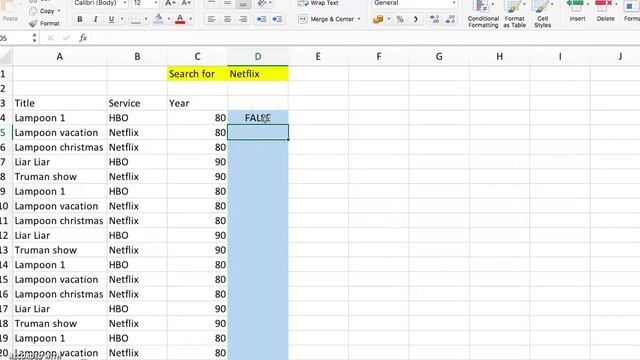Open Cell Styles gallery
640x360 pixels.
pyautogui.click(x=542, y=14)
